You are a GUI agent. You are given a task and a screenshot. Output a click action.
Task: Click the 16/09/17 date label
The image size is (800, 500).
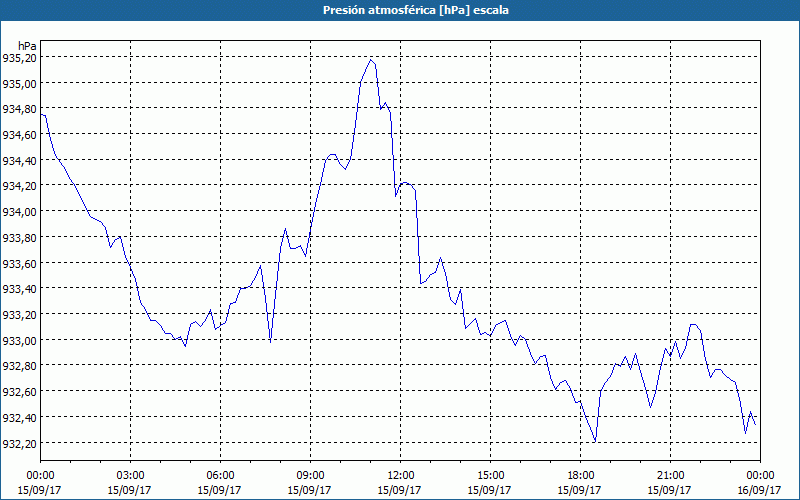760,490
